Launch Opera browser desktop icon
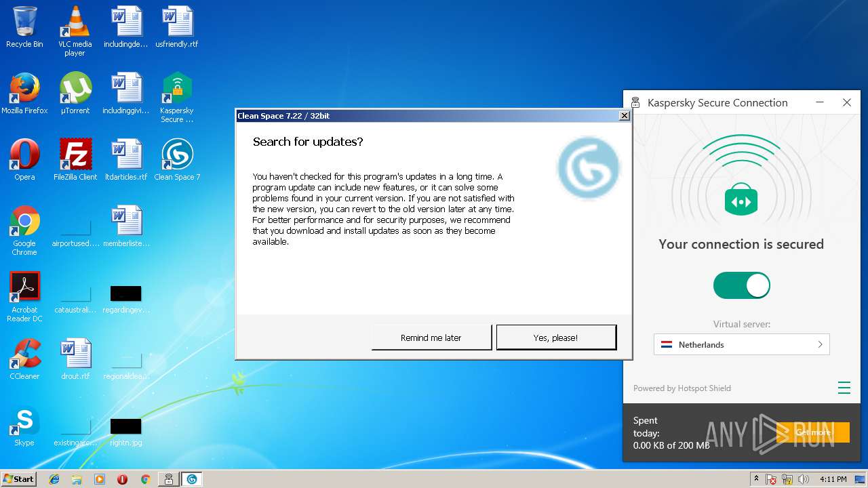Image resolution: width=868 pixels, height=488 pixels. coord(24,160)
